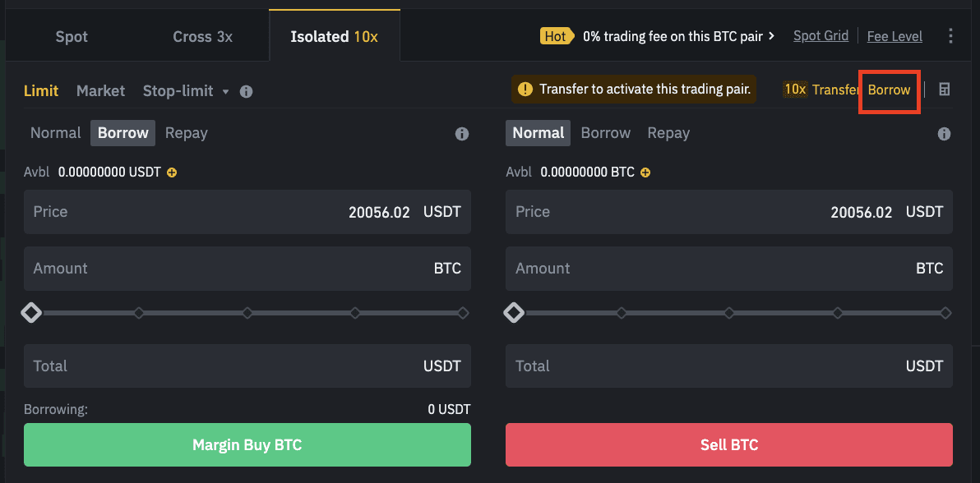Switch to the Spot tab

coord(72,37)
